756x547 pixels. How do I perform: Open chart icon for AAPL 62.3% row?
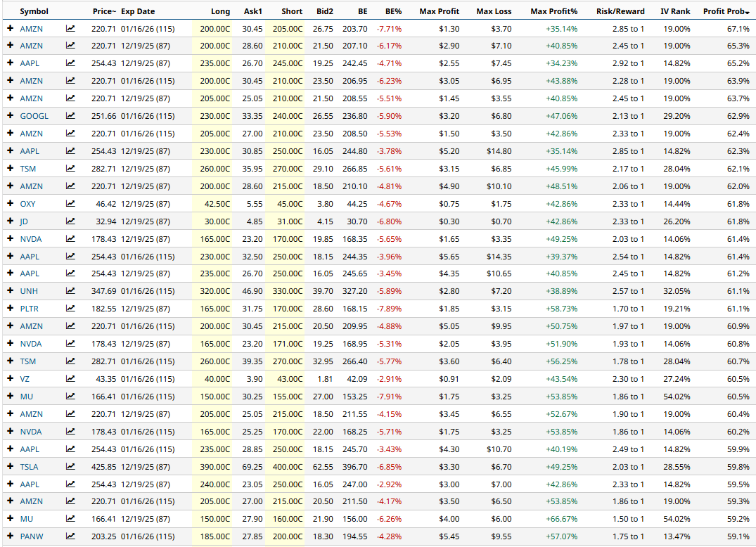[x=70, y=151]
